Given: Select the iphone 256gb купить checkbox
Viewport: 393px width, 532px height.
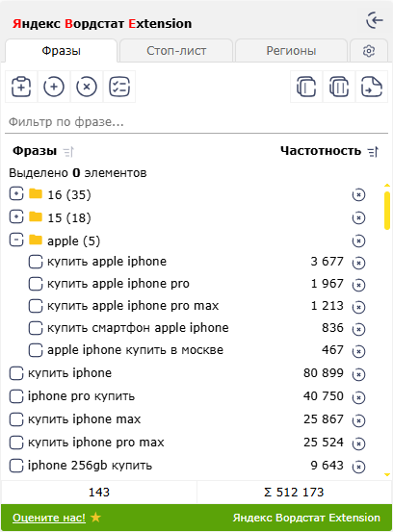Looking at the screenshot, I should [16, 466].
